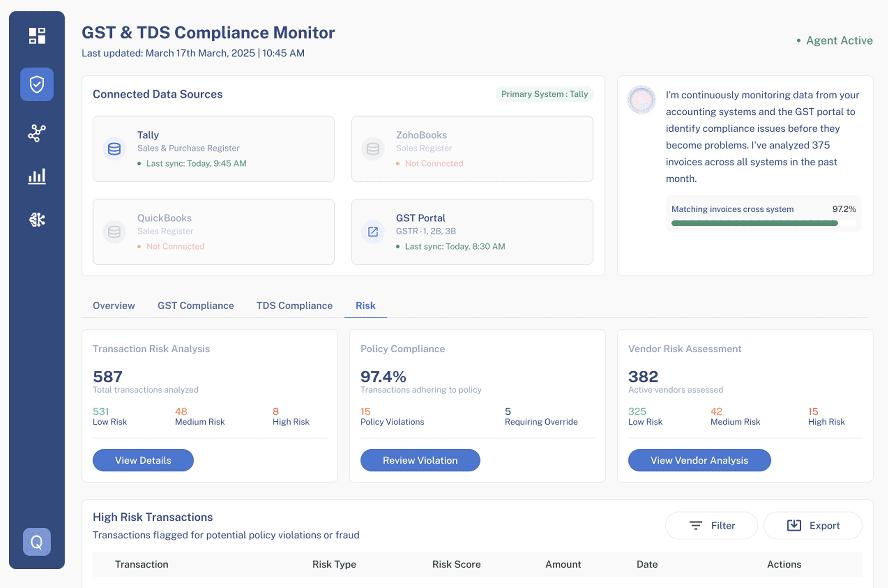Select the Tally data source card
This screenshot has height=588, width=888.
(x=213, y=149)
